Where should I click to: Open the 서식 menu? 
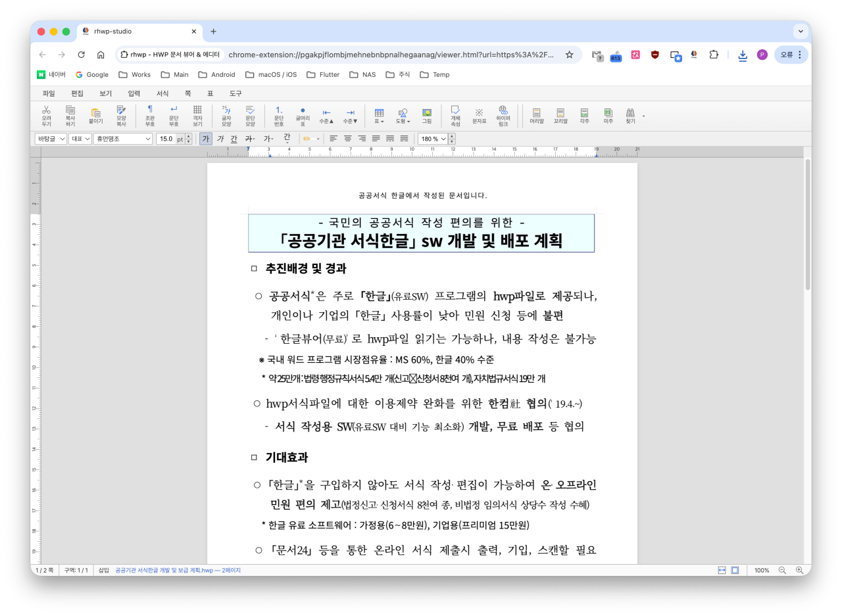(x=162, y=93)
